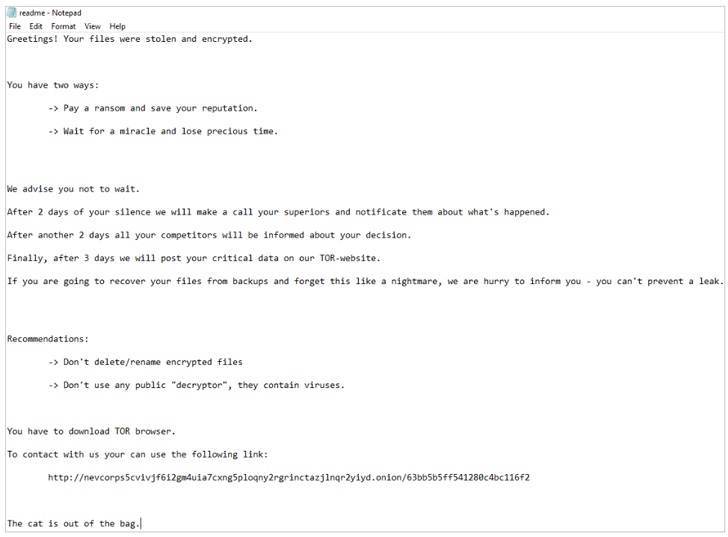
Task: Place cursor in 'Greetings!' first line
Action: tap(130, 39)
